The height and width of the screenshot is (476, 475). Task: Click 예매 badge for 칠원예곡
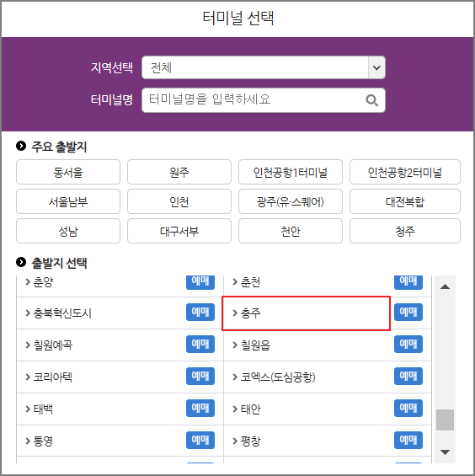pos(200,344)
